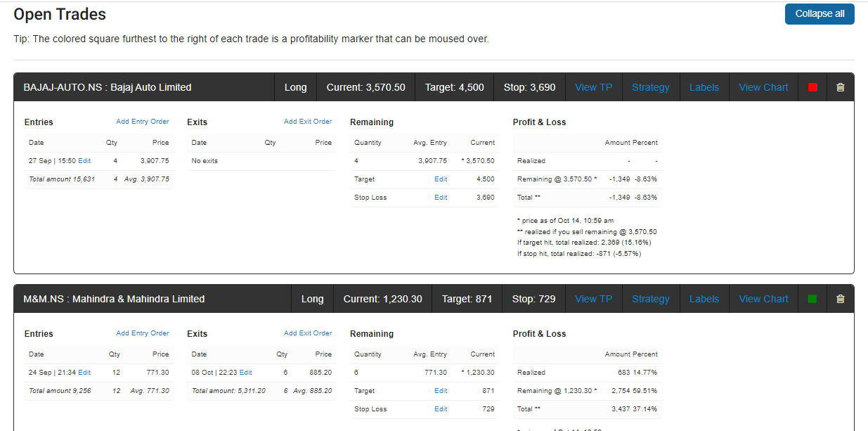Open View TP for Mahindra & Mahindra trade
The image size is (868, 431).
(x=593, y=299)
